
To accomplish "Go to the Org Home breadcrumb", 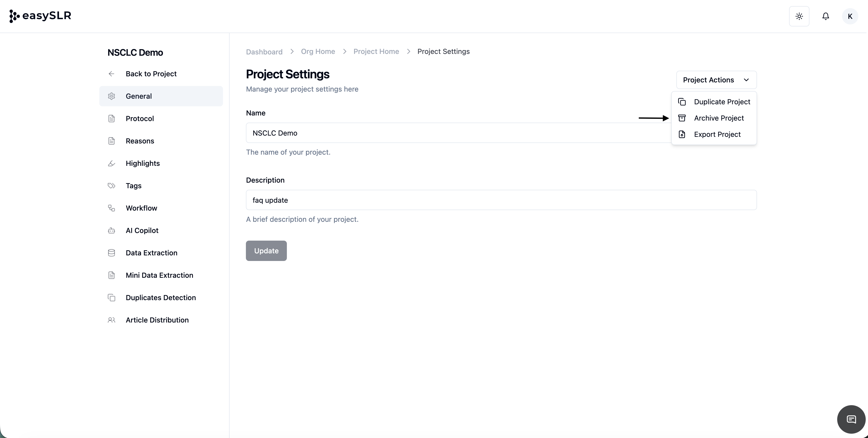I will tap(318, 52).
